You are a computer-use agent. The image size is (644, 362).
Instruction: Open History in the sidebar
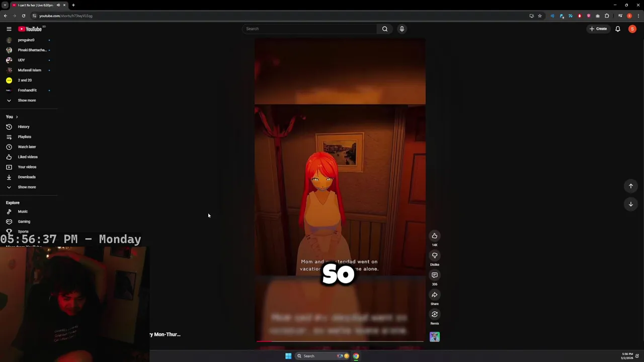click(24, 127)
